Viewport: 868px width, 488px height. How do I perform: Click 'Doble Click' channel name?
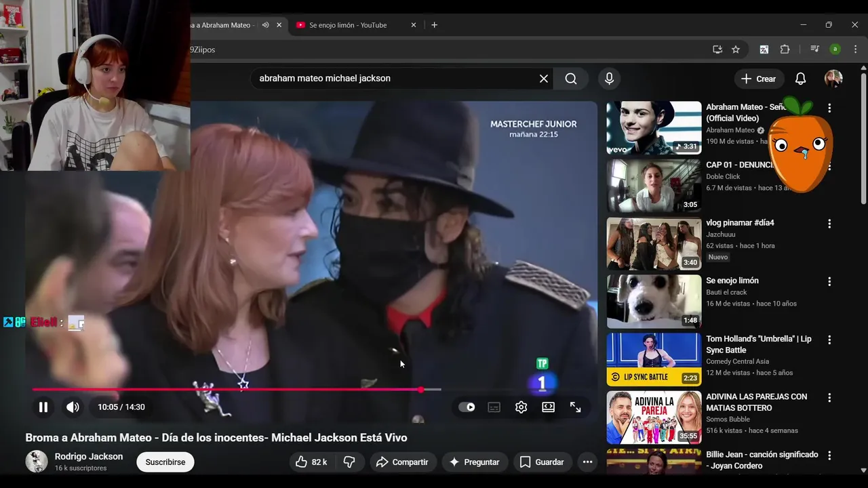pos(723,176)
